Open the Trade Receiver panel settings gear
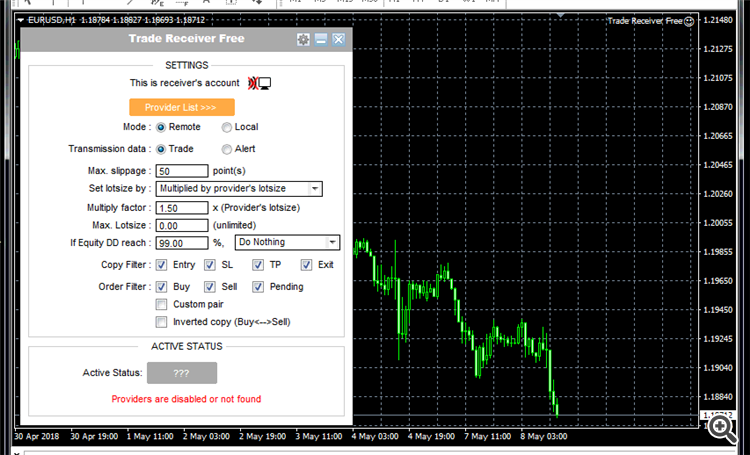 tap(303, 39)
